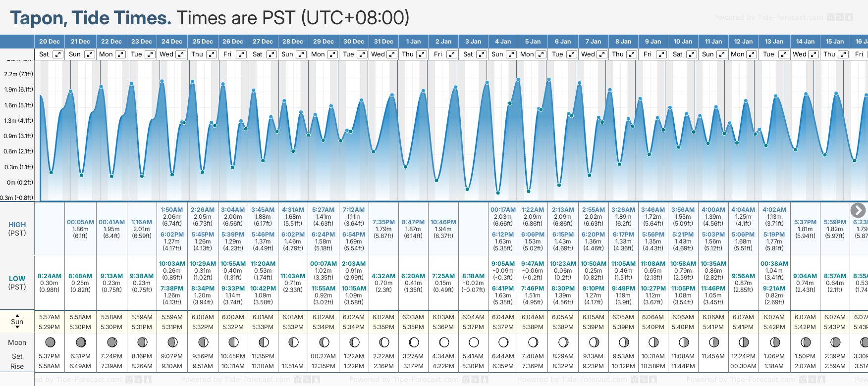Viewport: 868px width, 386px height.
Task: Click the Tapon, Tide Times heading
Action: click(91, 18)
